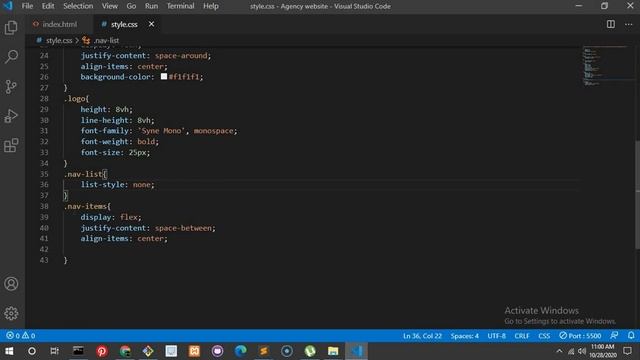Close the style.css tab
Viewport: 640px width, 360px height.
pyautogui.click(x=151, y=24)
